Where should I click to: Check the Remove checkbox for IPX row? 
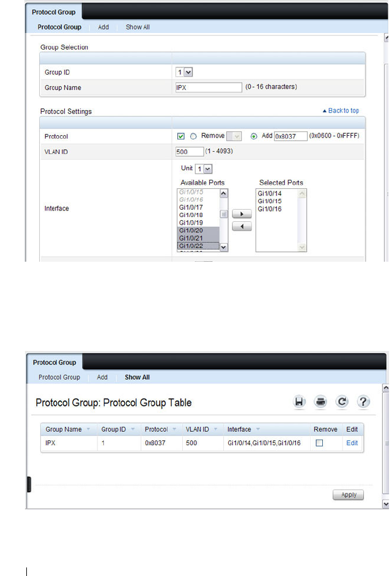(320, 443)
